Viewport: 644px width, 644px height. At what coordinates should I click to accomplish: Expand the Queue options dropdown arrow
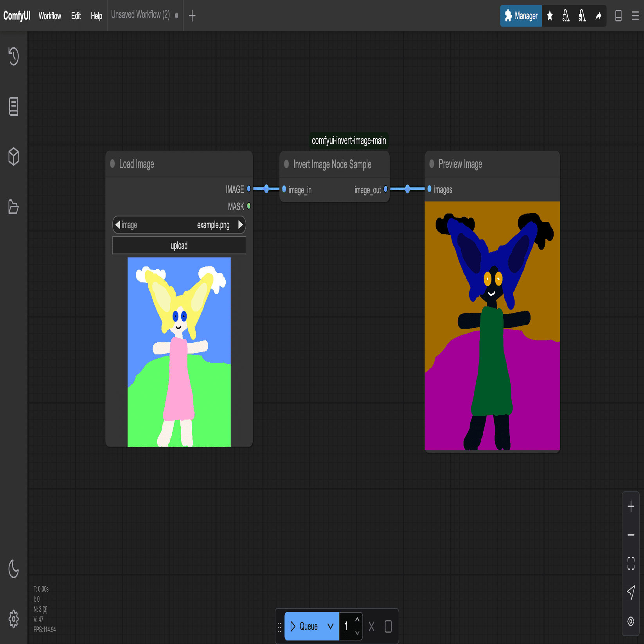331,626
